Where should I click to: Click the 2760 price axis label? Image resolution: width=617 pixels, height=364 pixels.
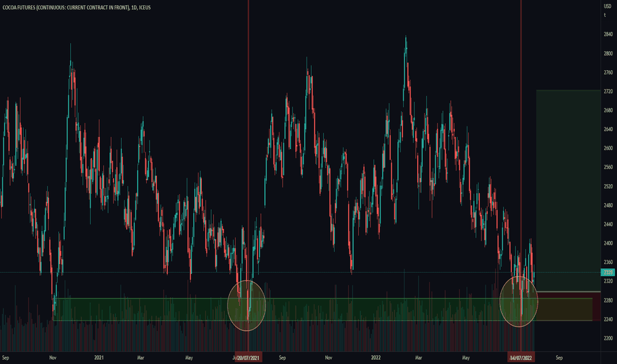608,72
